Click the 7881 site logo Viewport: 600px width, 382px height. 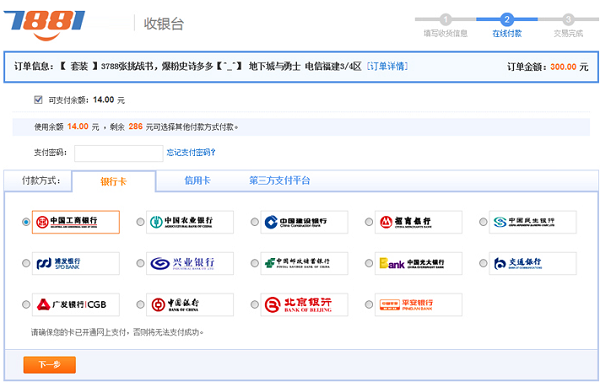[x=44, y=25]
